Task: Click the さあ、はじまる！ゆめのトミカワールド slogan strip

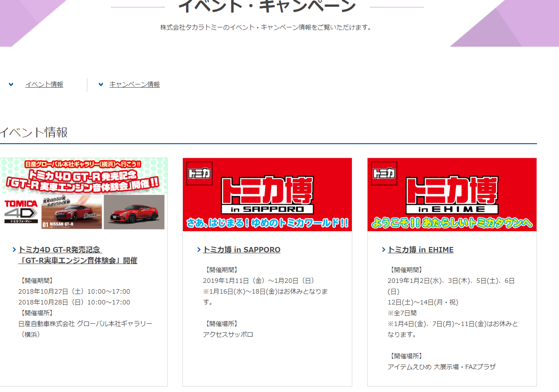Action: click(267, 223)
